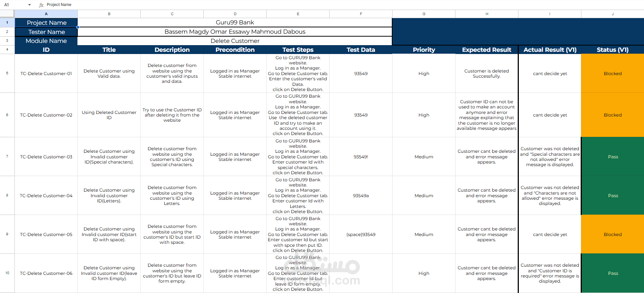Select column J header
Screen dimensions: 644x293
[x=613, y=14]
